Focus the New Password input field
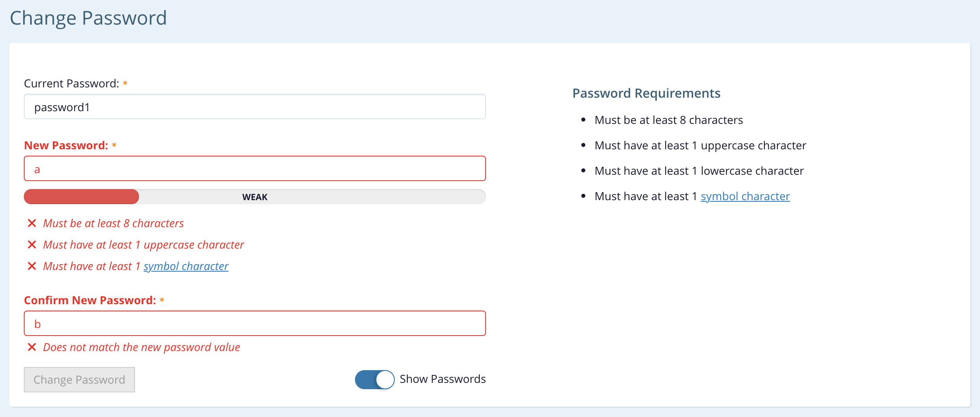This screenshot has width=980, height=417. point(255,169)
